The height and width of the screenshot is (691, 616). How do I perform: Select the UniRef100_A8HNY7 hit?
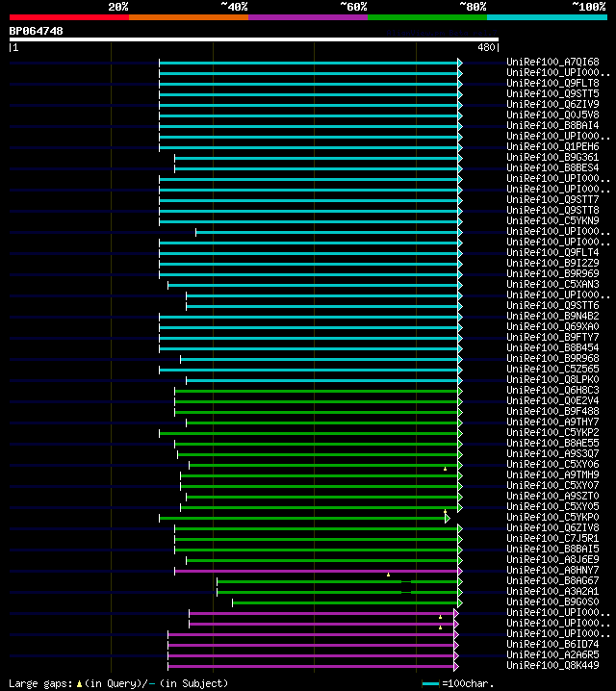click(x=552, y=570)
